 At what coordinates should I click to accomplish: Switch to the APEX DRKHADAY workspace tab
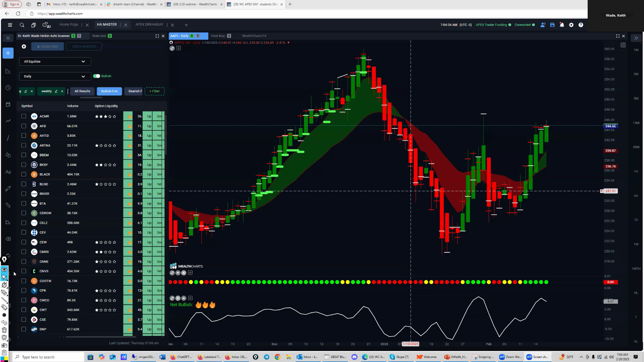tap(149, 24)
